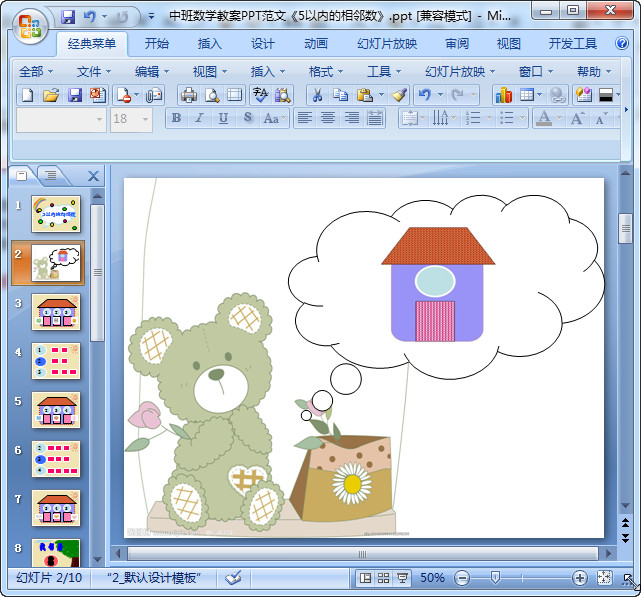Viewport: 641px width, 597px height.
Task: Select slide 6 thumbnail
Action: [x=56, y=459]
